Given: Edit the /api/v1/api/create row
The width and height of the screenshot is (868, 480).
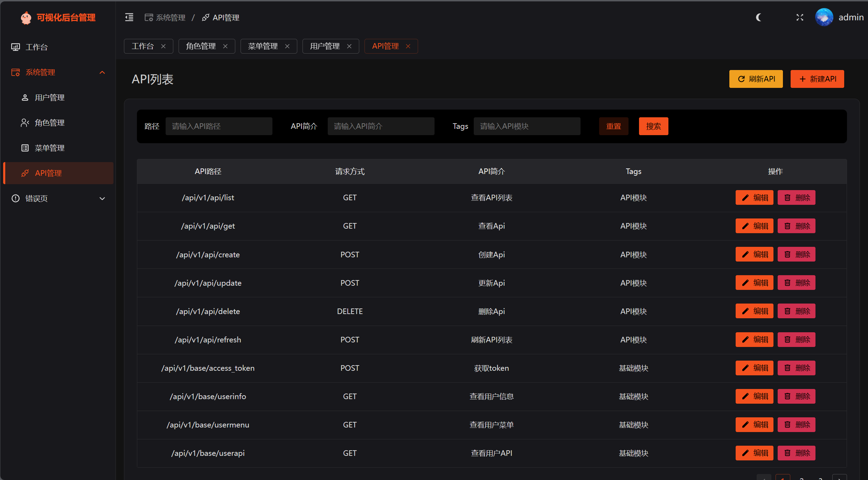Looking at the screenshot, I should point(754,255).
